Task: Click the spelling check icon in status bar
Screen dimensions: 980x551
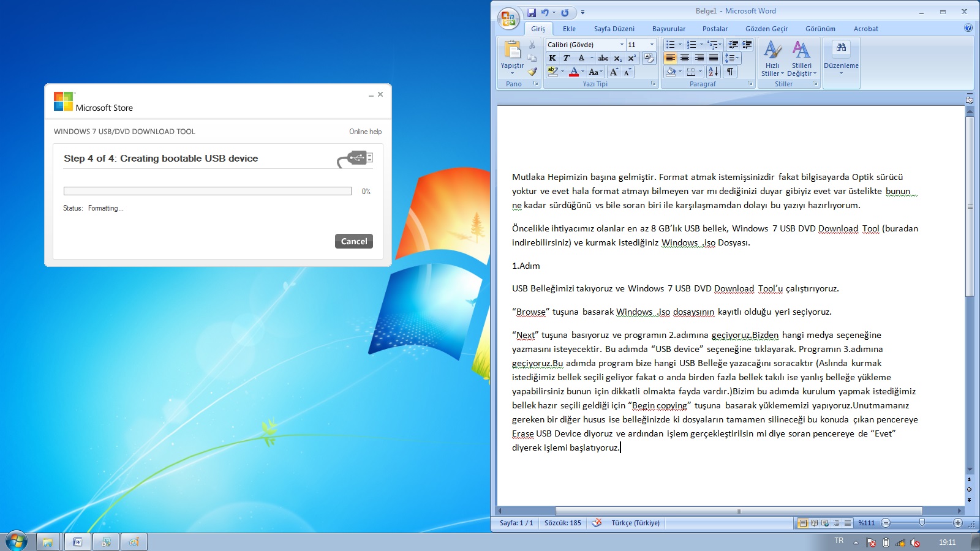Action: click(597, 523)
